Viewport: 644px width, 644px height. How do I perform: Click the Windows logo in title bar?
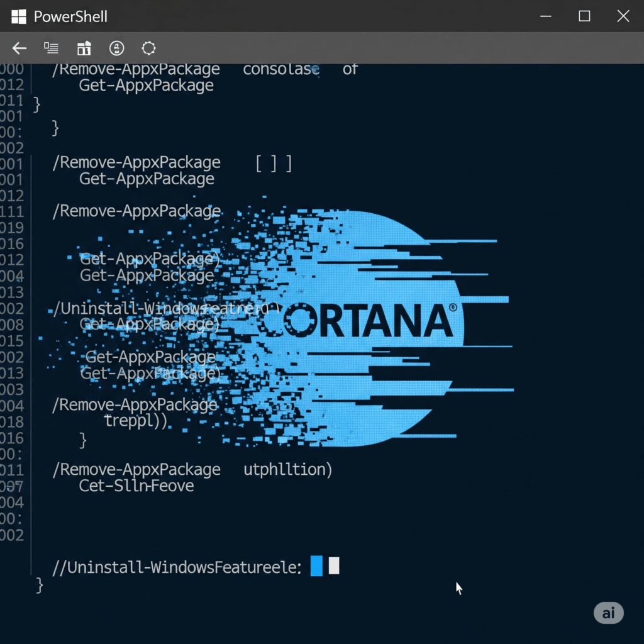tap(19, 16)
